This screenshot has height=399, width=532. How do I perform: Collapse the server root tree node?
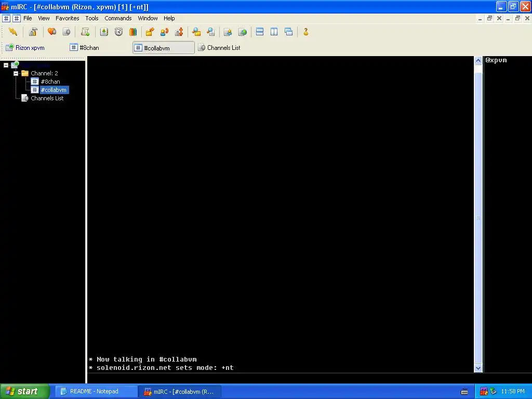pyautogui.click(x=6, y=65)
